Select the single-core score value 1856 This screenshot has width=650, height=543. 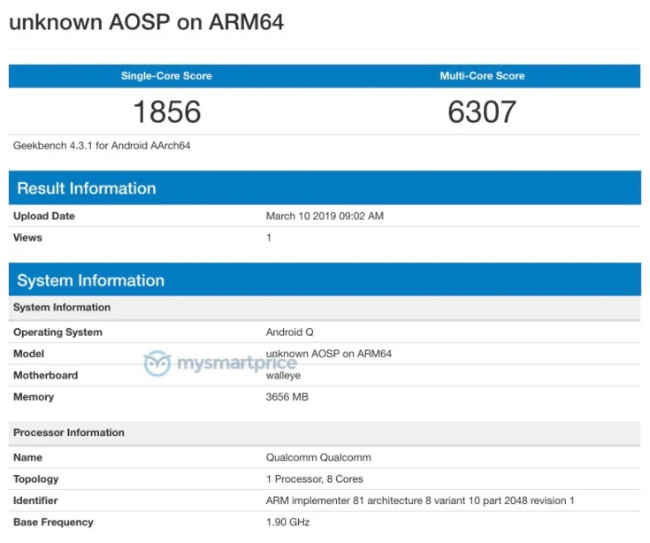click(167, 112)
